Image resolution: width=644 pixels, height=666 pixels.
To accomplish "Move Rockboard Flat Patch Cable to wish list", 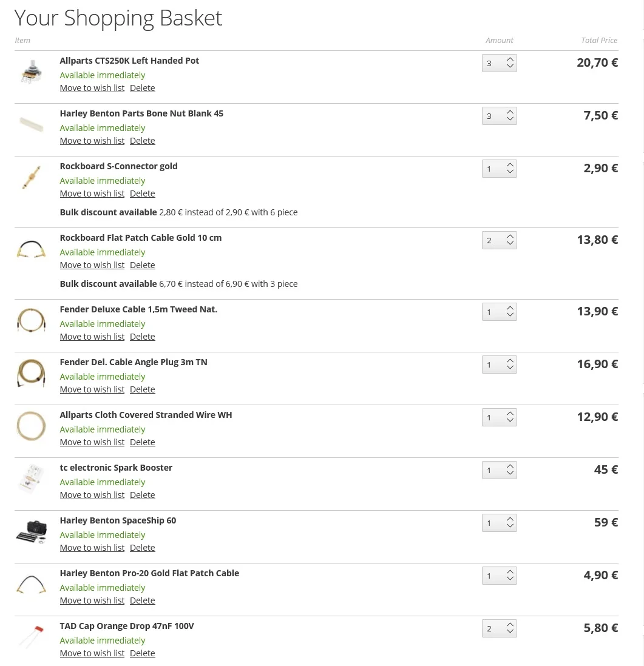I will click(x=92, y=265).
